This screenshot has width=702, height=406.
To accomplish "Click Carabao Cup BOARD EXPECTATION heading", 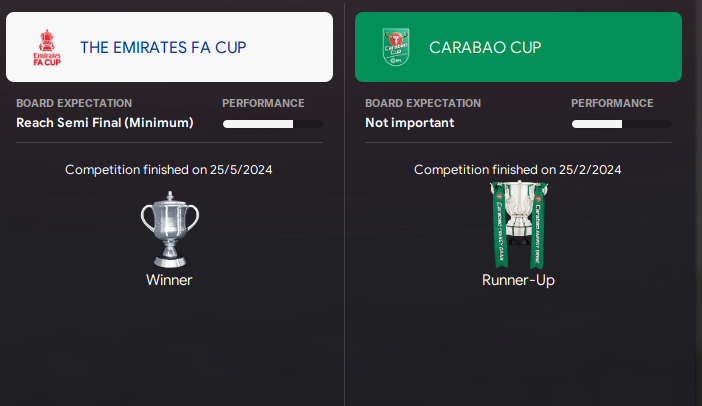I will (x=423, y=103).
